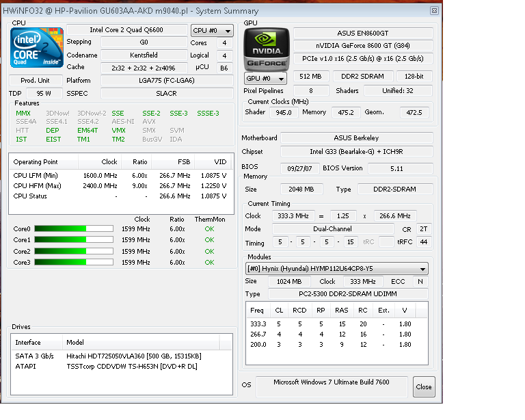Select the Hitachi HDT725050VLA360 drive row
This screenshot has width=525, height=420.
click(122, 356)
